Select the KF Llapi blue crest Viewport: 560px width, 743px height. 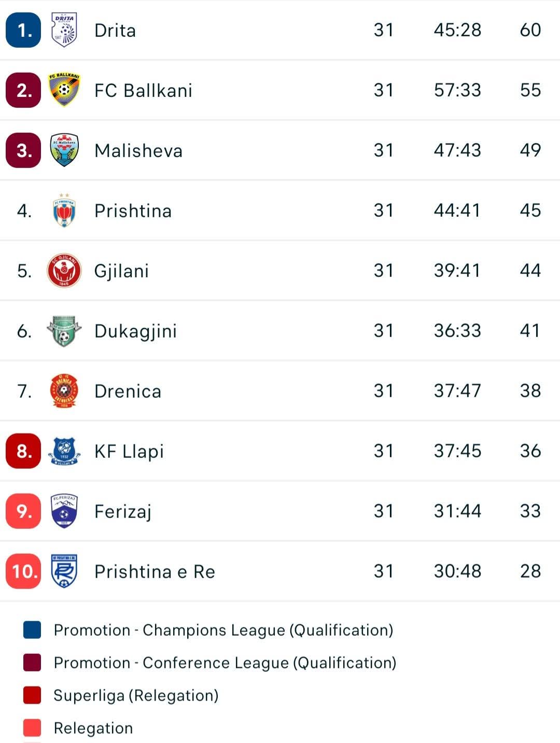point(64,451)
